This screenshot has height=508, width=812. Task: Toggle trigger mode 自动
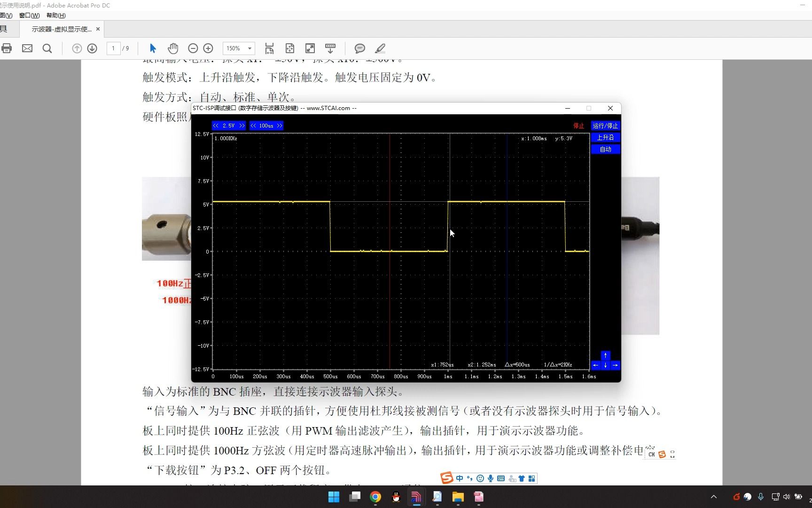[x=605, y=149]
